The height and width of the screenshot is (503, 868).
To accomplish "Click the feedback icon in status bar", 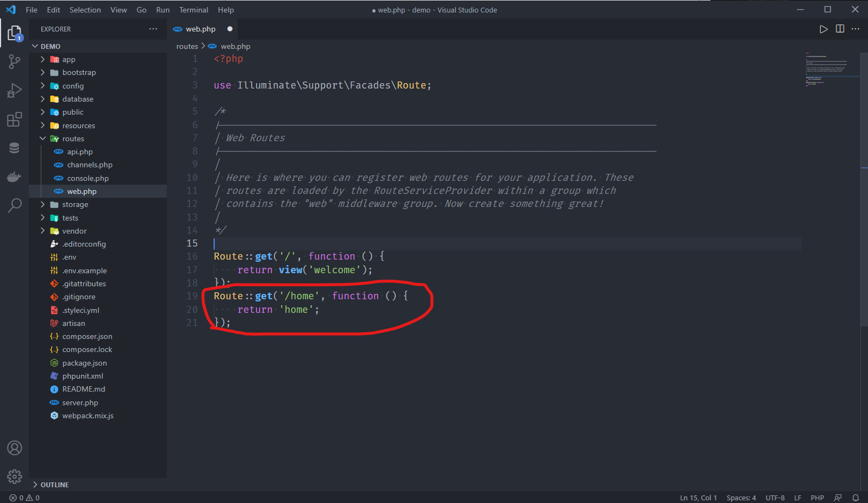I will click(838, 498).
